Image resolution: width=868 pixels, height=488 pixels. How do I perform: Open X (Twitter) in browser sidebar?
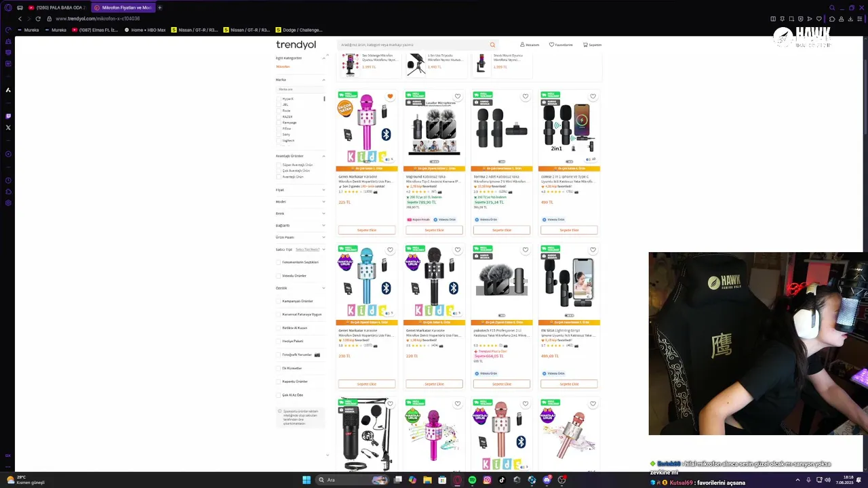click(x=8, y=127)
